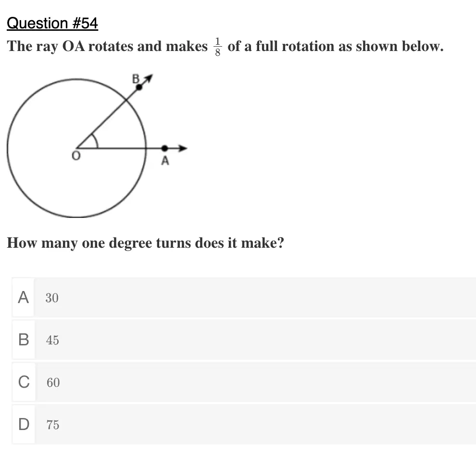Select answer option A with value 30

click(244, 297)
